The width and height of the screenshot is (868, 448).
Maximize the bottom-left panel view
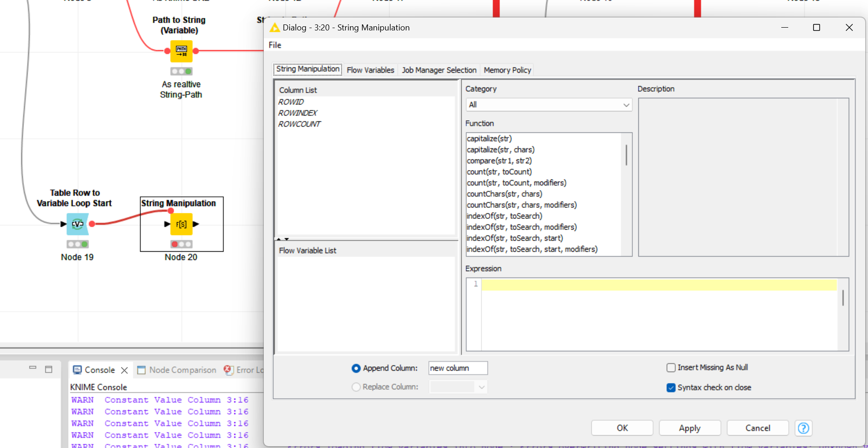point(49,369)
